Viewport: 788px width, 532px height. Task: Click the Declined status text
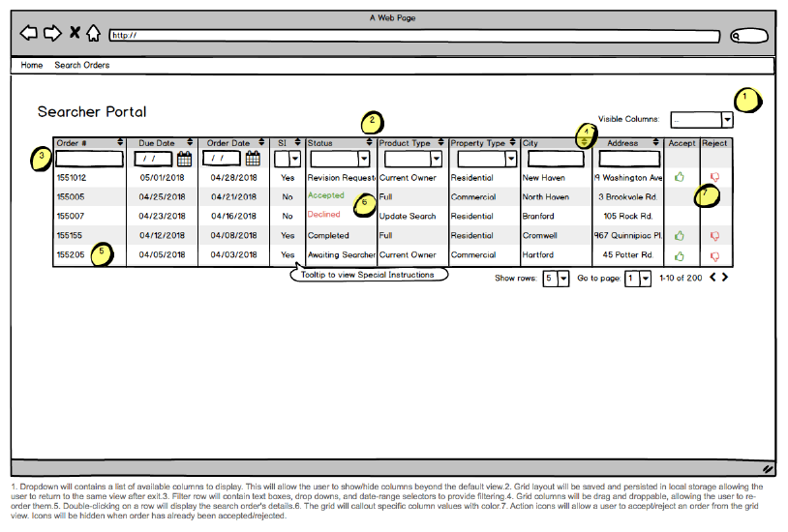click(323, 215)
